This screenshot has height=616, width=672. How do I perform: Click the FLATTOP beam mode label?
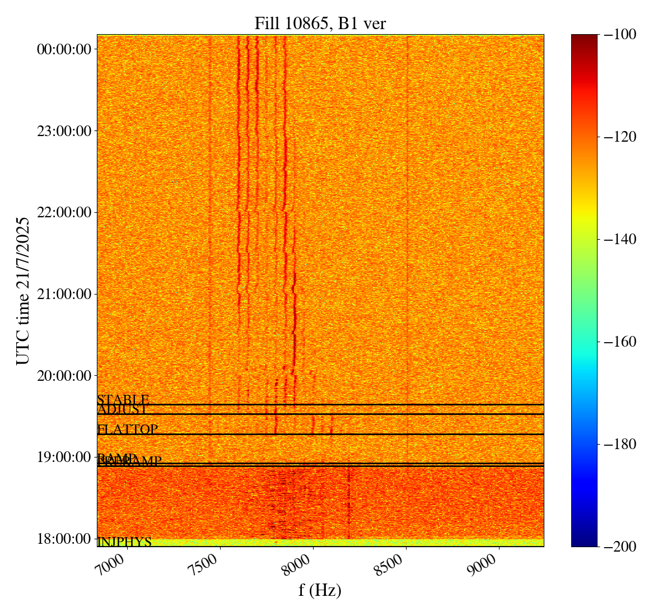pos(127,430)
